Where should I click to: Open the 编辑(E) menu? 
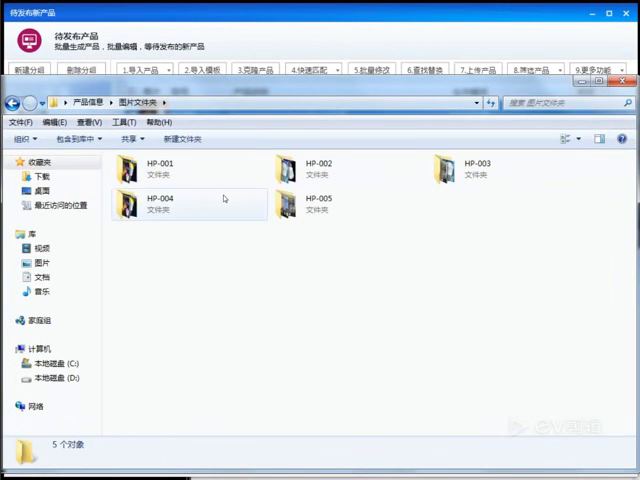point(55,122)
